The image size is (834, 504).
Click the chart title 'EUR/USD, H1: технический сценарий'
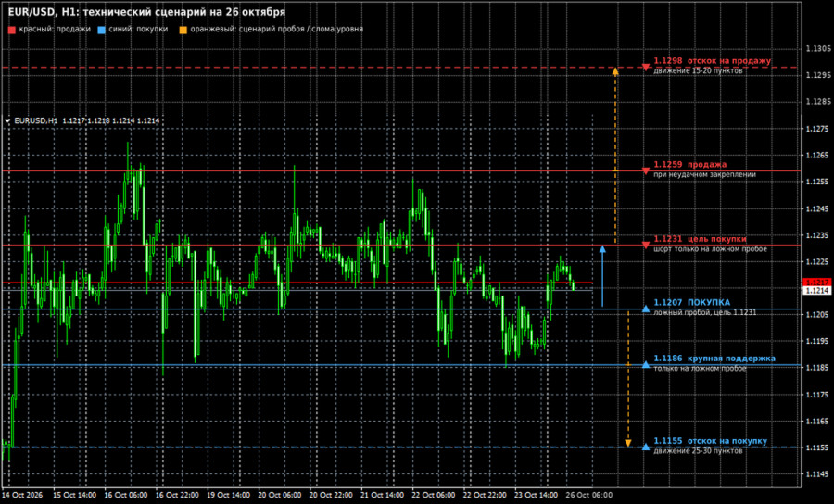click(x=146, y=12)
